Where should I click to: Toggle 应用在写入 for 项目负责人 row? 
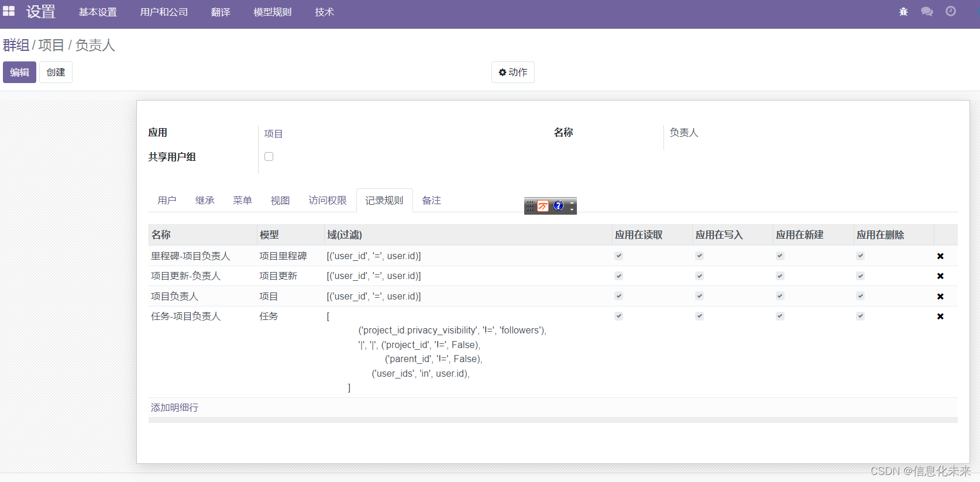(x=699, y=296)
